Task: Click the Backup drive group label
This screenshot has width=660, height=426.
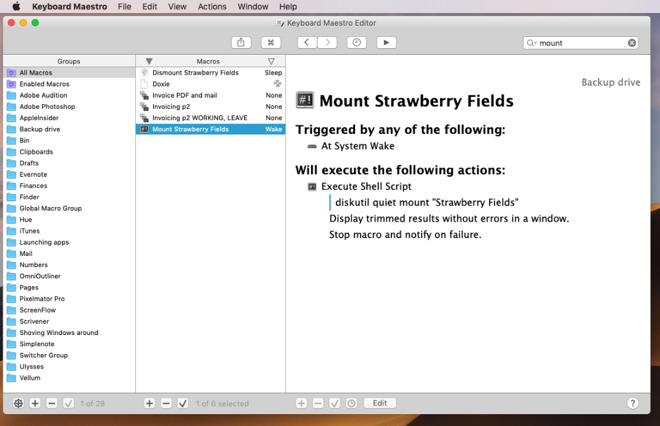Action: [611, 83]
